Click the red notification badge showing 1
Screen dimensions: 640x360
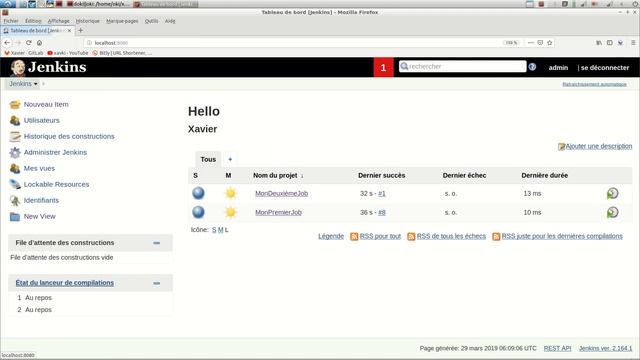pyautogui.click(x=383, y=67)
